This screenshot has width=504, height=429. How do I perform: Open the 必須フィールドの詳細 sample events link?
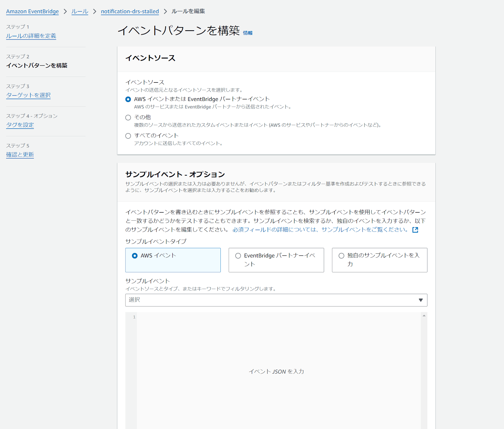[x=320, y=230]
